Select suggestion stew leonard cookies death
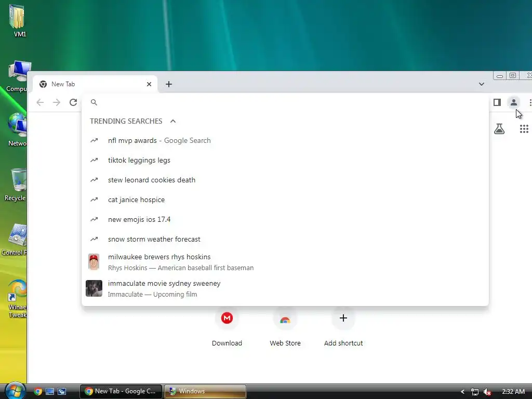The width and height of the screenshot is (532, 399). coord(285,180)
